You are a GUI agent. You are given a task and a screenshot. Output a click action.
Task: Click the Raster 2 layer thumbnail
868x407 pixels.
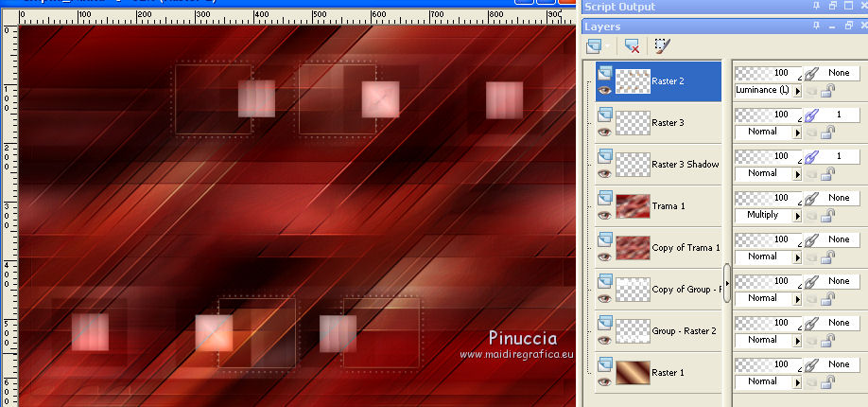[x=633, y=81]
